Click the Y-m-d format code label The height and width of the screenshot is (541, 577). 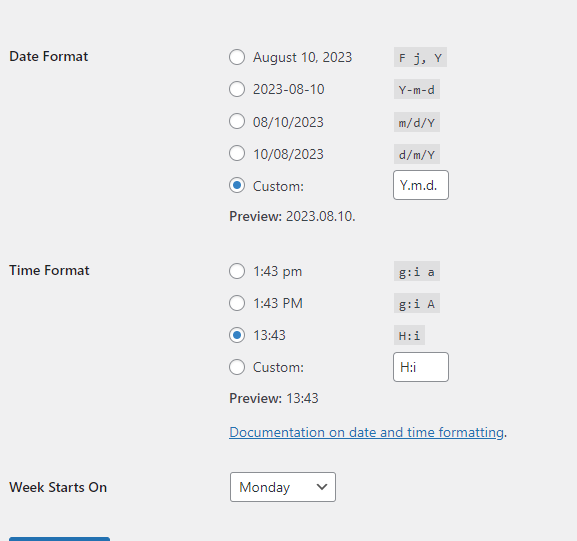click(417, 89)
